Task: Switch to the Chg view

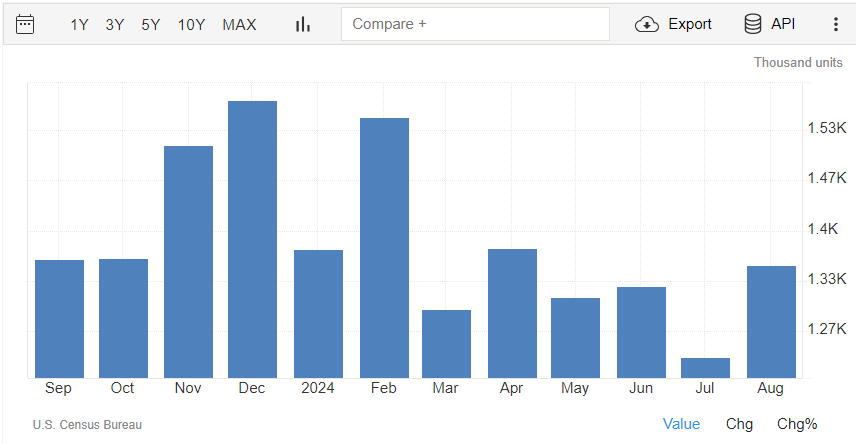Action: [739, 424]
